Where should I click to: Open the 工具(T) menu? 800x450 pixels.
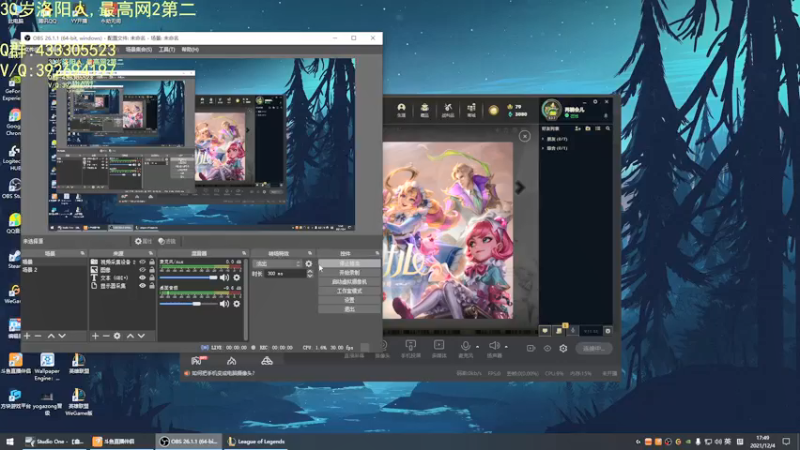click(x=167, y=49)
